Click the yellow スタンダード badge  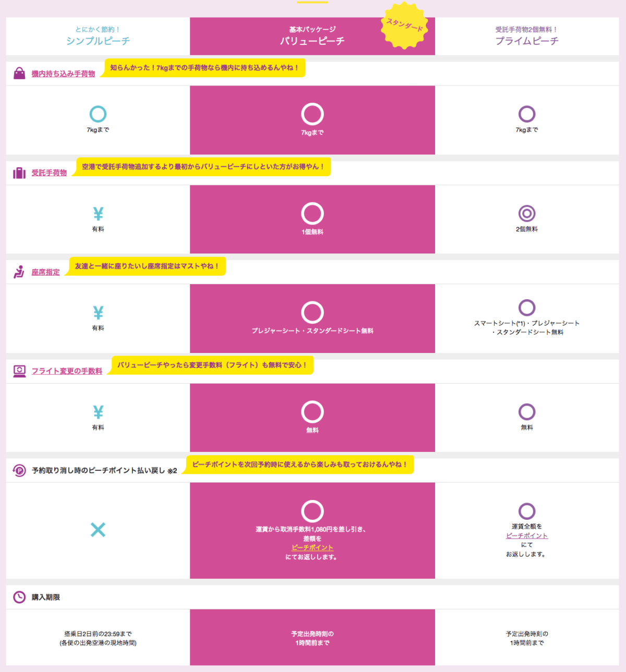coord(405,26)
